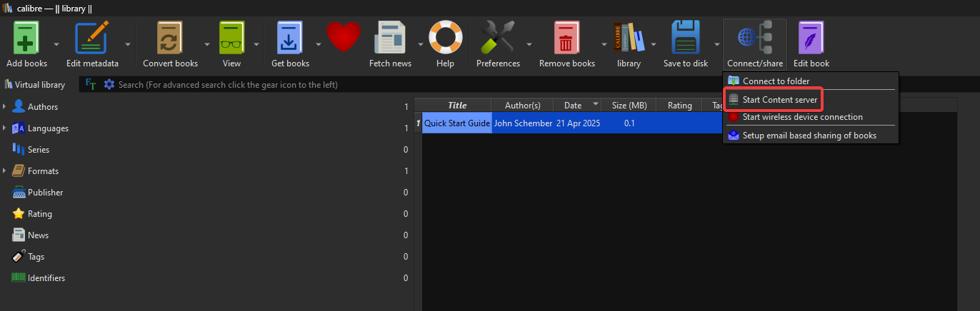Expand the Formats tree node
Image resolution: width=980 pixels, height=311 pixels.
click(x=5, y=171)
